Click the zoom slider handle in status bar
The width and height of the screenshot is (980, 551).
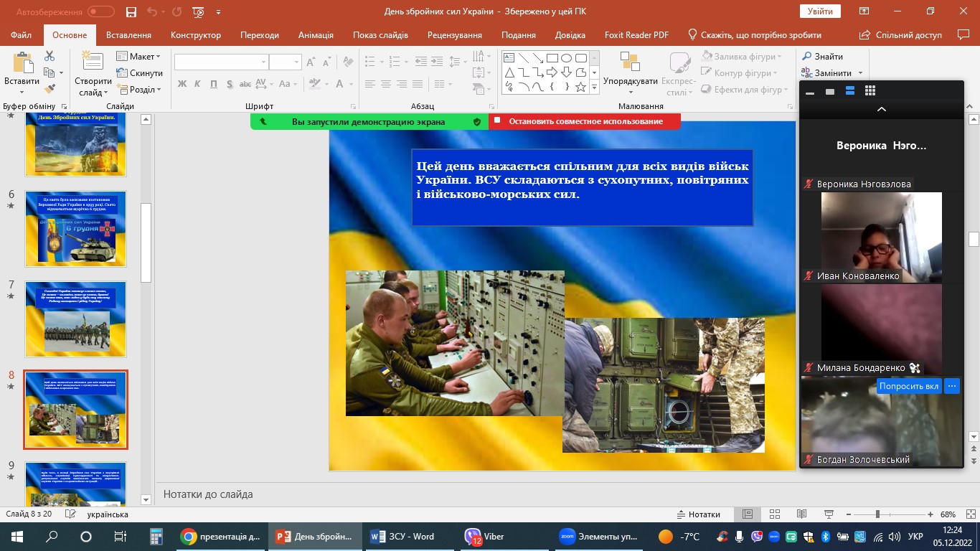(877, 514)
